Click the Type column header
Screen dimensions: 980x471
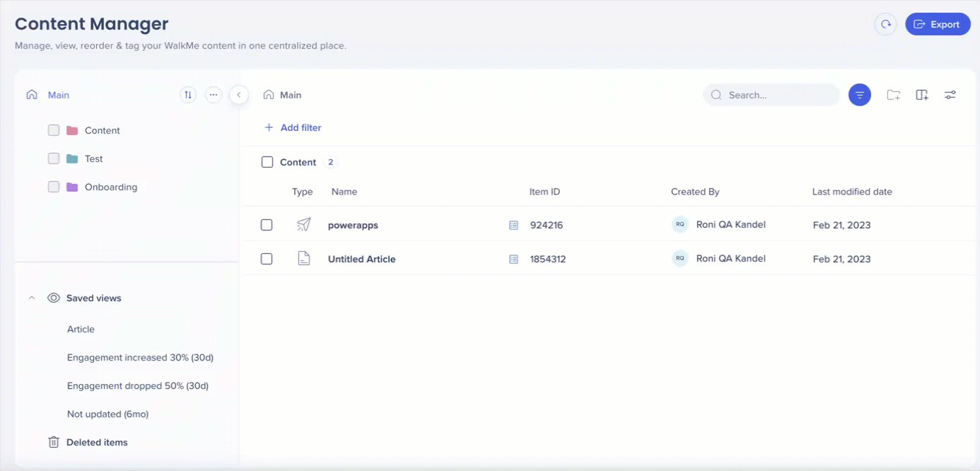point(303,192)
